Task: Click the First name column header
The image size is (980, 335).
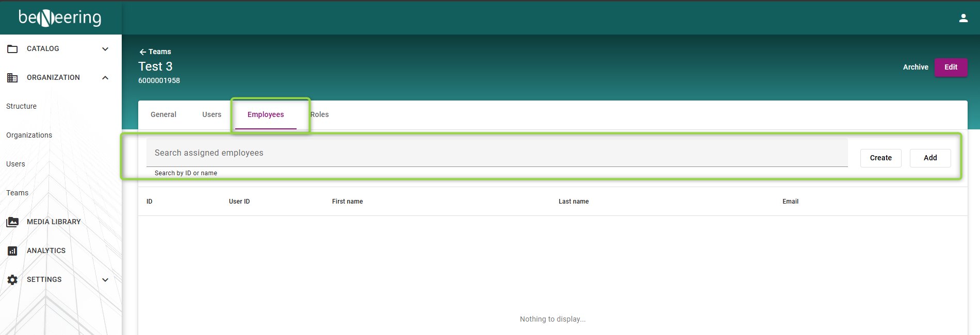Action: [x=348, y=202]
